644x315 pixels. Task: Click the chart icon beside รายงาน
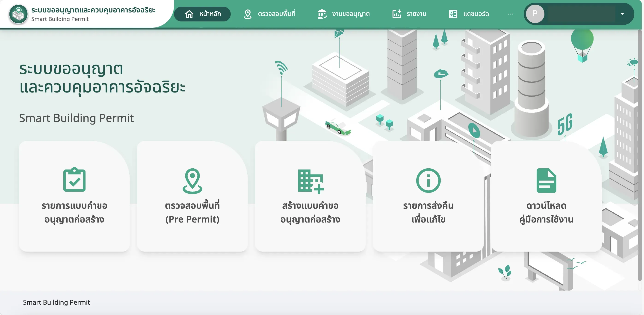tap(396, 14)
